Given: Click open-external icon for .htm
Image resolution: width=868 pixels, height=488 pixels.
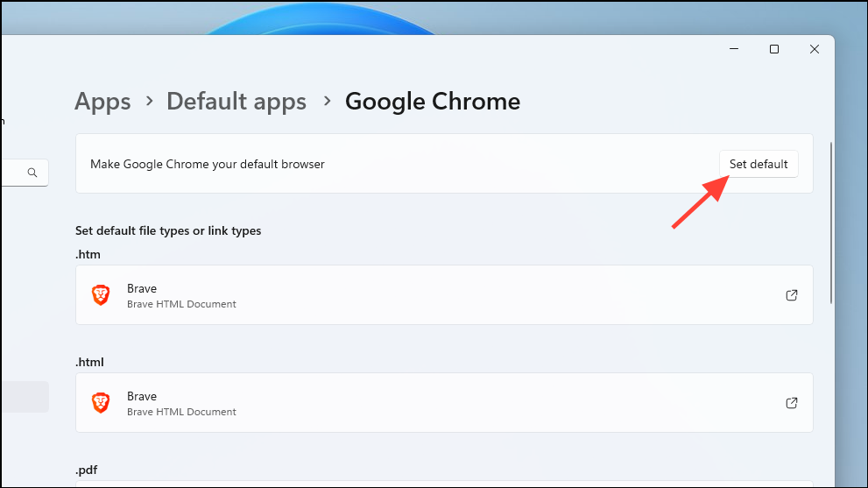Looking at the screenshot, I should tap(791, 295).
